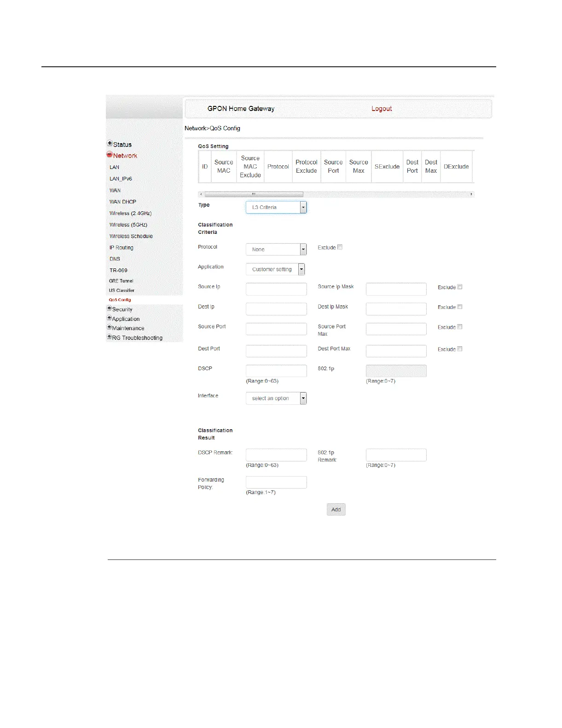This screenshot has width=562, height=728.
Task: Focus the Source Port input field
Action: click(x=276, y=329)
